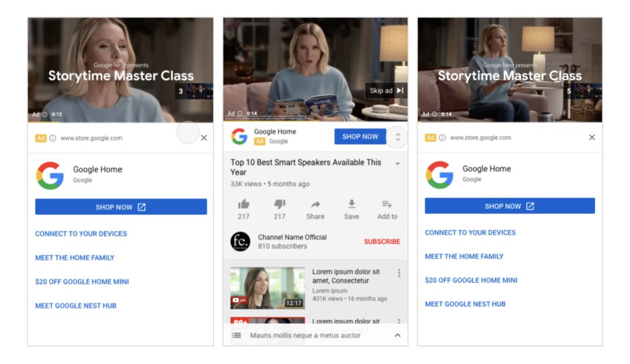
Task: Click SHOP NOW in the middle mockup
Action: click(x=360, y=136)
